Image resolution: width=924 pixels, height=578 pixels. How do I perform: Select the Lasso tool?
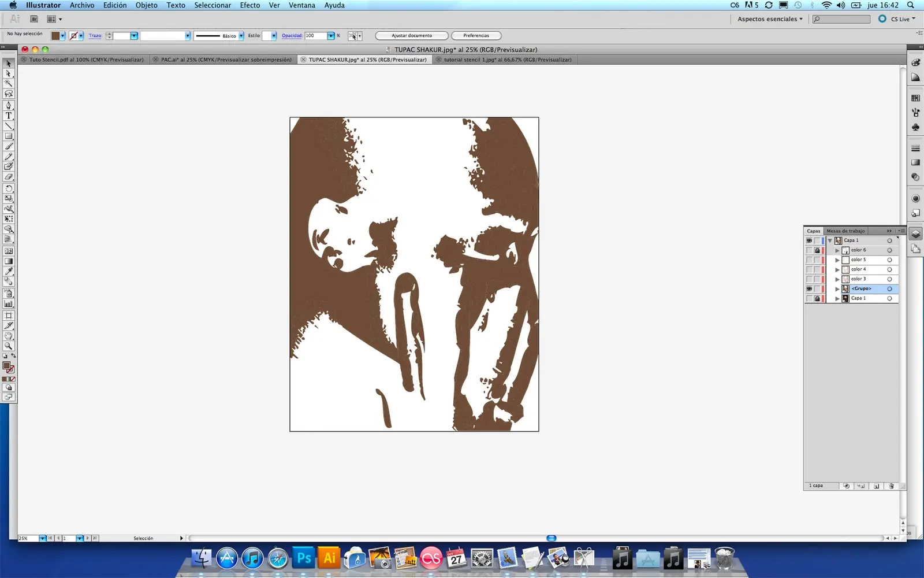pos(9,94)
